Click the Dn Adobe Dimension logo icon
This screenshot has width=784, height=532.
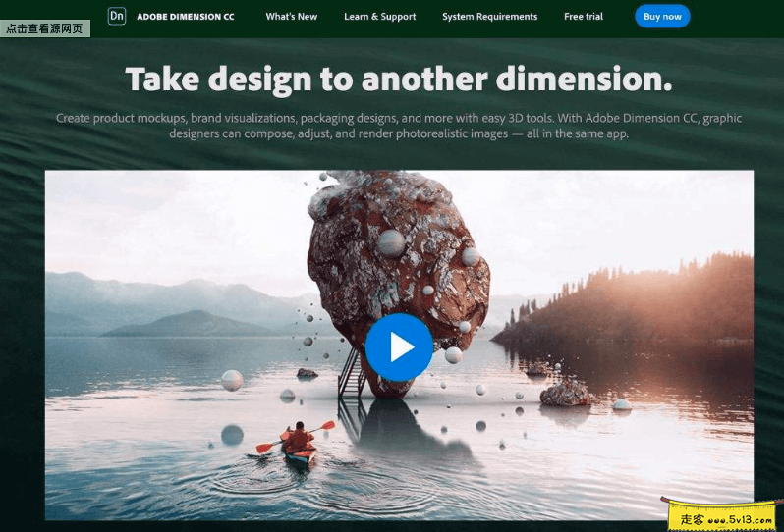117,16
